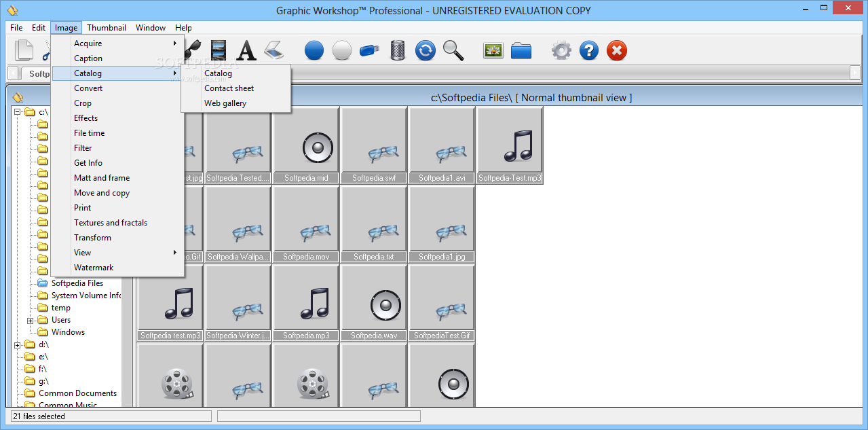Choose Print from the Image menu
This screenshot has height=430, width=868.
[117, 208]
